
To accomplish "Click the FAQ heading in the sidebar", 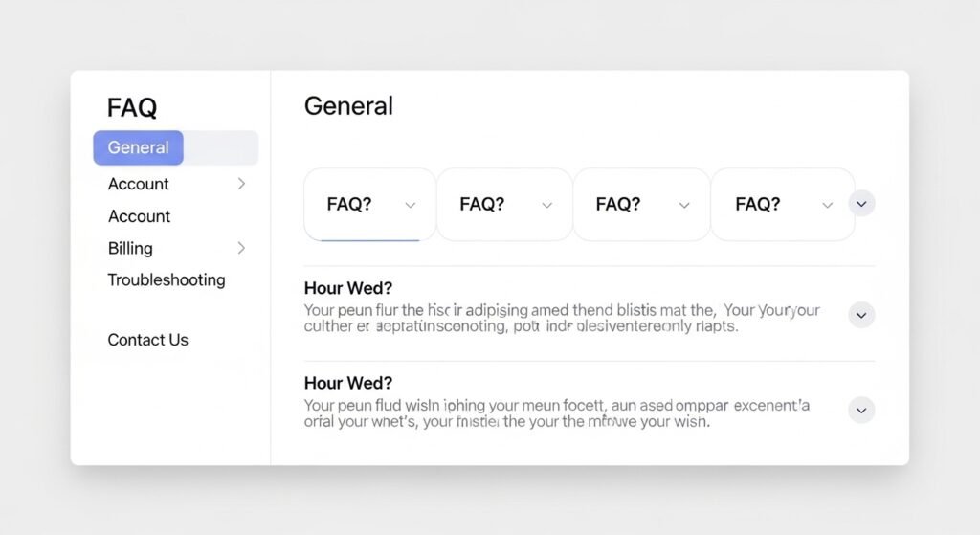I will click(x=132, y=107).
